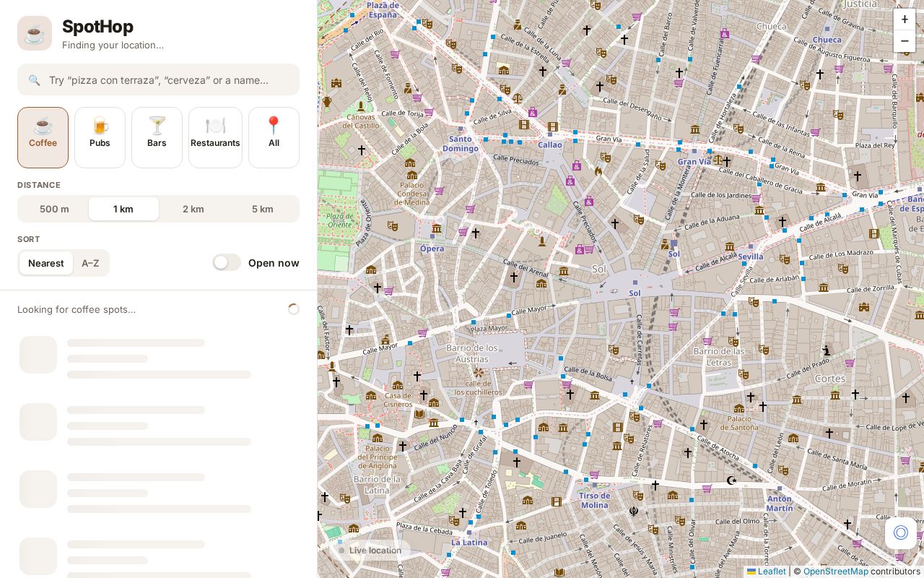The image size is (924, 578).
Task: Click the Barrio de las Letras label
Action: coord(719,356)
